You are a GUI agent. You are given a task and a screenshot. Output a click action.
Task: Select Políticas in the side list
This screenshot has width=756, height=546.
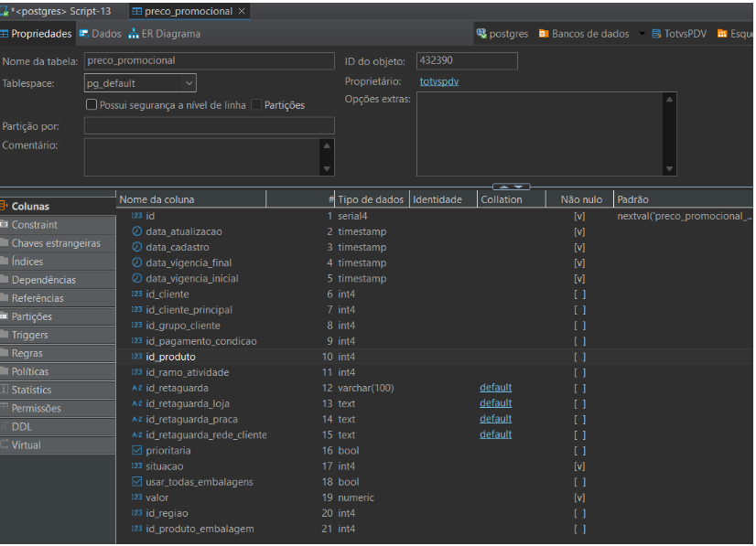tap(58, 371)
